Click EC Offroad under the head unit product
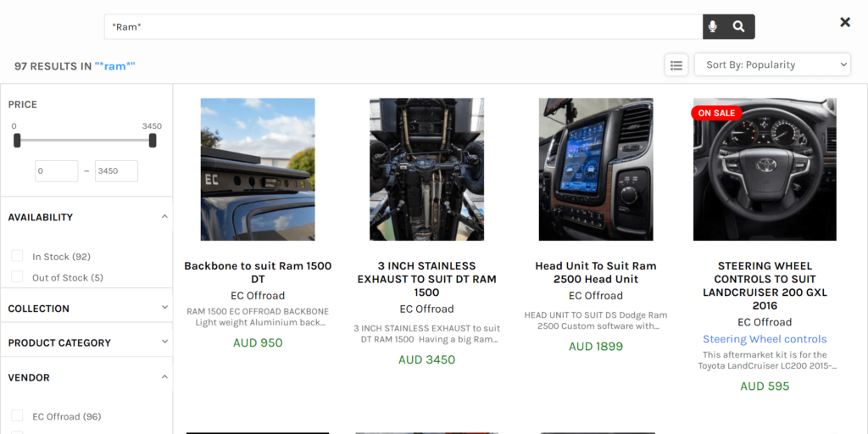Viewport: 868px width, 434px height. (x=596, y=296)
